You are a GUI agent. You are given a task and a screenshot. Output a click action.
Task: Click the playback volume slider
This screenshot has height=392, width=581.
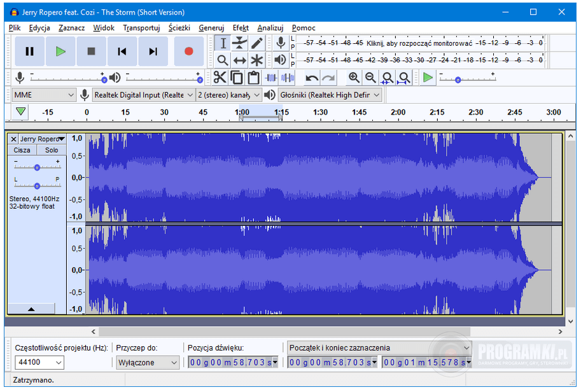(164, 78)
